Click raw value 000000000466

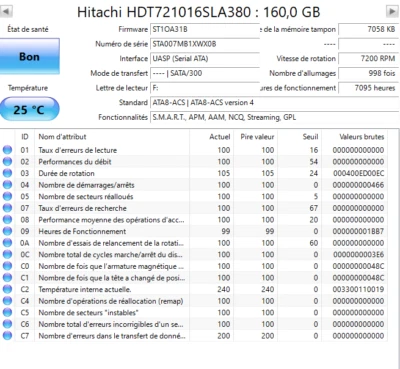pos(358,185)
